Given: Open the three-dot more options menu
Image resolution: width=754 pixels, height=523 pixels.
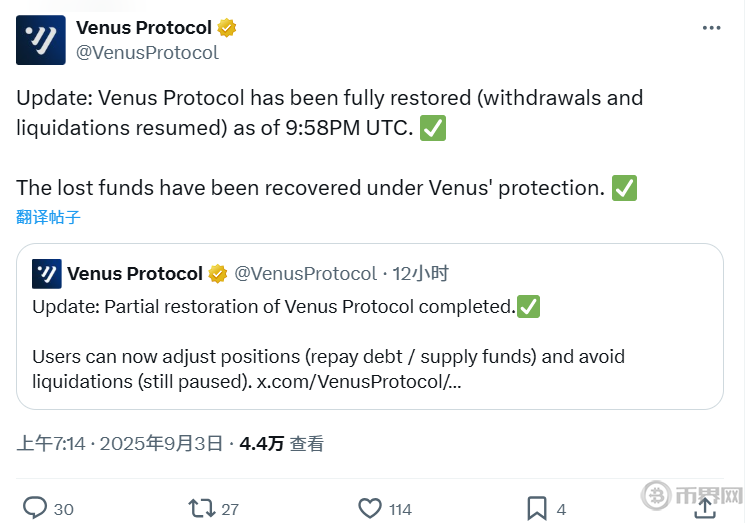Looking at the screenshot, I should [711, 28].
